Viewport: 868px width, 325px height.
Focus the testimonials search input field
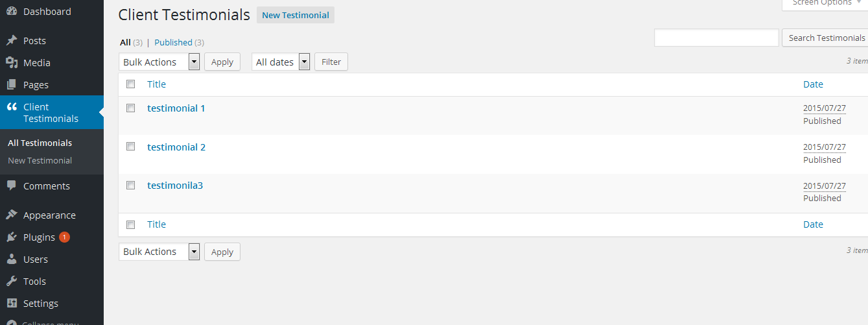point(716,38)
